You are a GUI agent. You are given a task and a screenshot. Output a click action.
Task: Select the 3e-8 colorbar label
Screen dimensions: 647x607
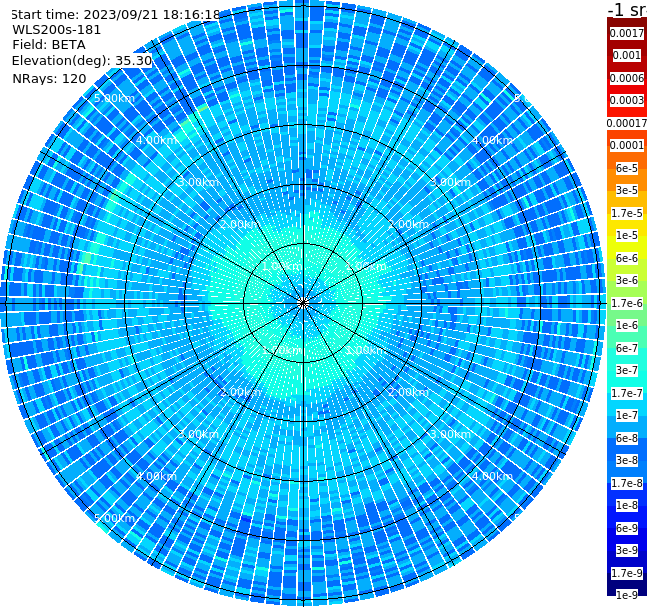(x=627, y=460)
